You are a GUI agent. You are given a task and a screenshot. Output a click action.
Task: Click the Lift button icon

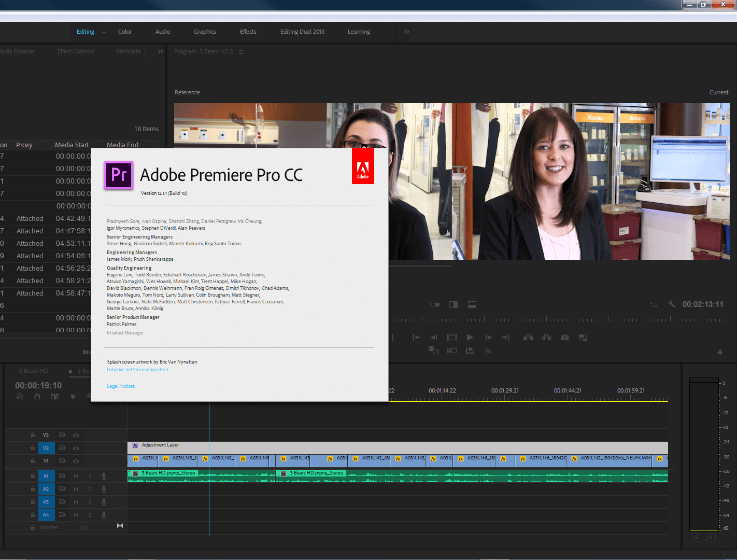pos(528,338)
